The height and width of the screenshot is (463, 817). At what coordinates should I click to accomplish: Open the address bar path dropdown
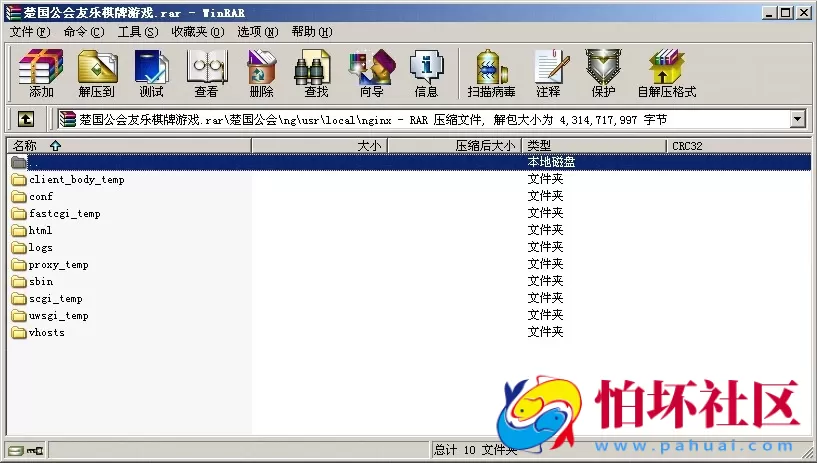point(798,119)
